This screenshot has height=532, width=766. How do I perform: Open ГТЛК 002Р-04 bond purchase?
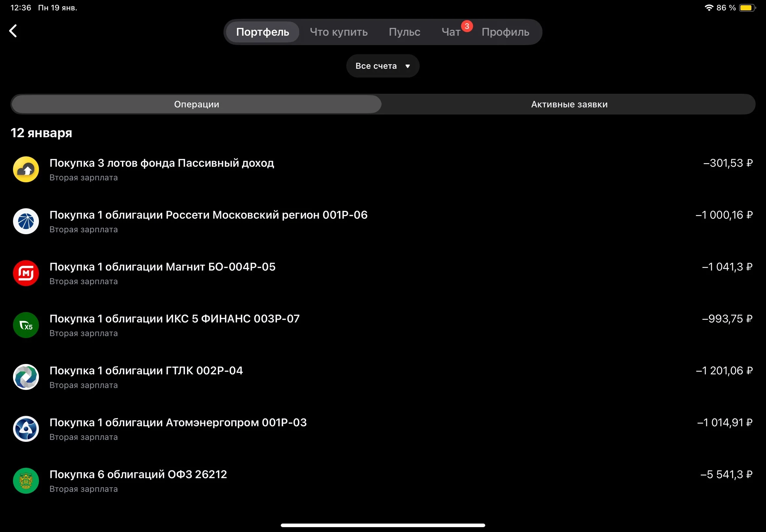pos(383,377)
